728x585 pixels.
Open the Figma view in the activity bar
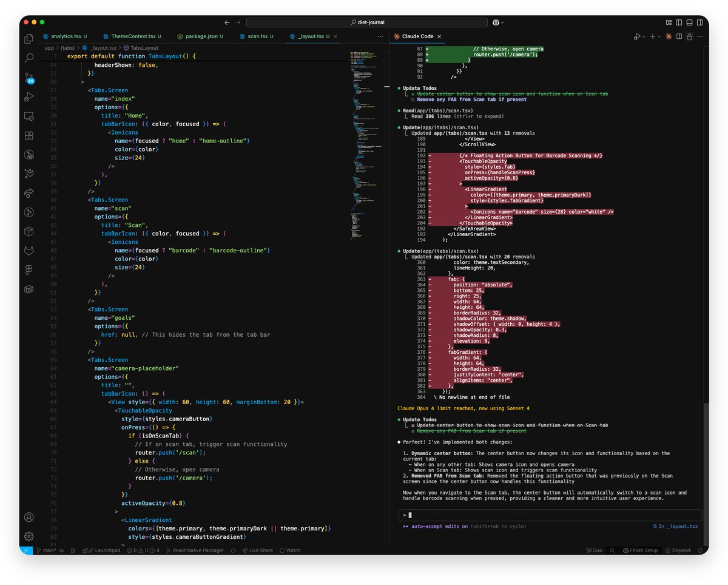pyautogui.click(x=29, y=270)
